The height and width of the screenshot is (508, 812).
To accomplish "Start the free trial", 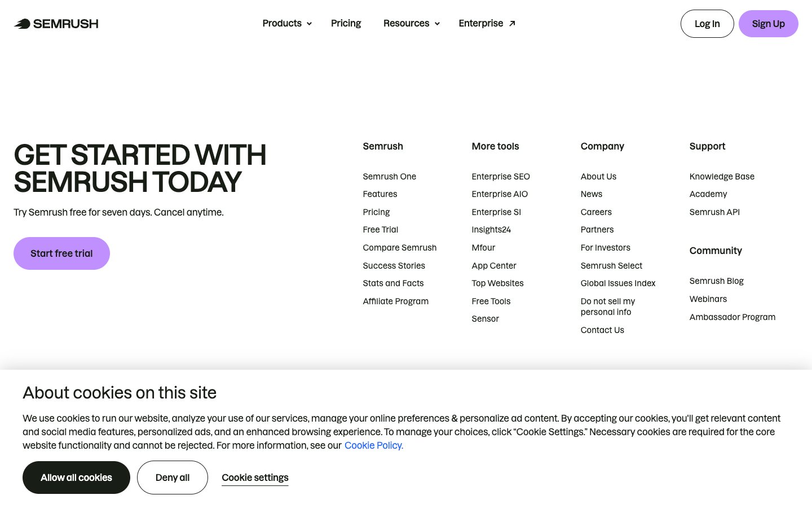I will point(61,253).
